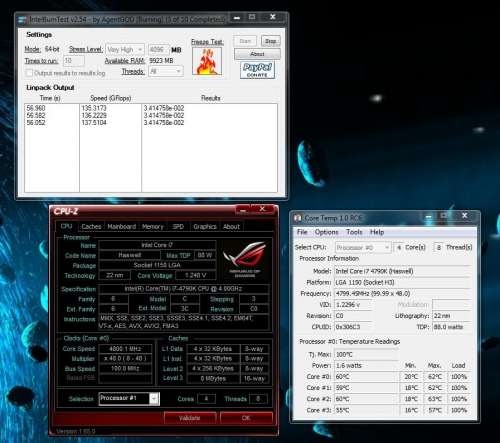Screen dimensions: 500x443
Task: Minimize the CPU-Z window
Action: coord(244,210)
